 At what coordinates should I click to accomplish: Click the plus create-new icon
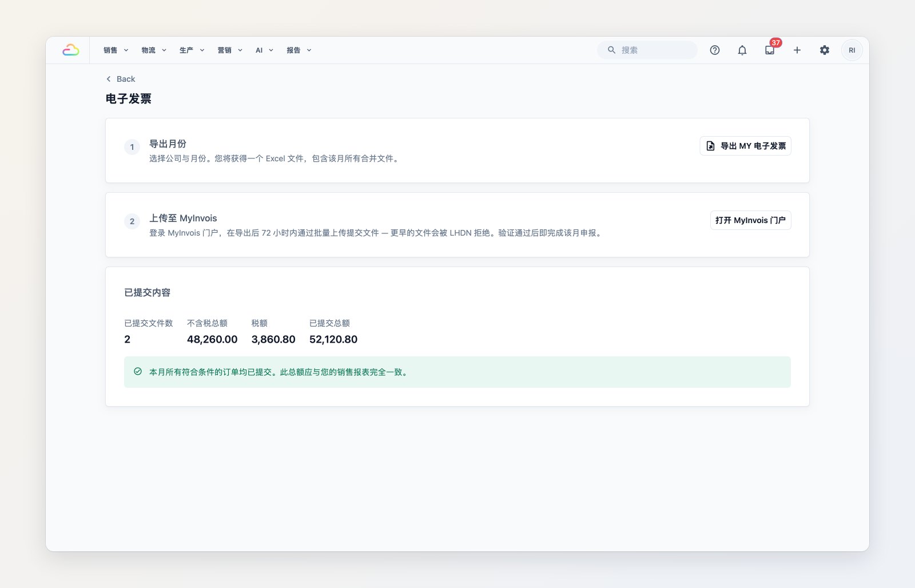(797, 50)
